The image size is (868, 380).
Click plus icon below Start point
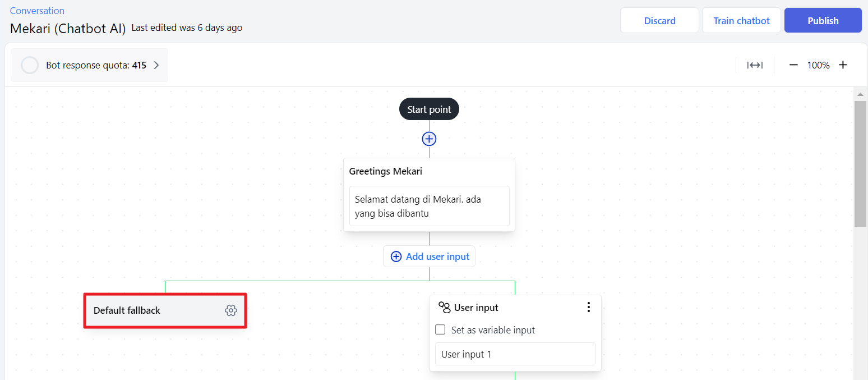(x=429, y=139)
